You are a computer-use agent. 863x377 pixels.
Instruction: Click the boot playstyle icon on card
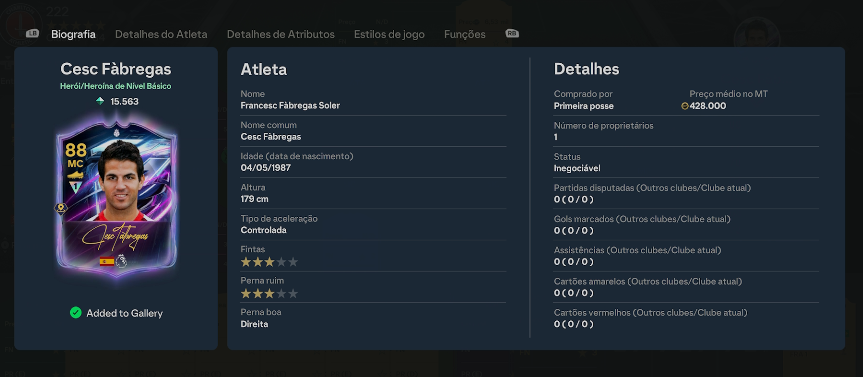75,175
